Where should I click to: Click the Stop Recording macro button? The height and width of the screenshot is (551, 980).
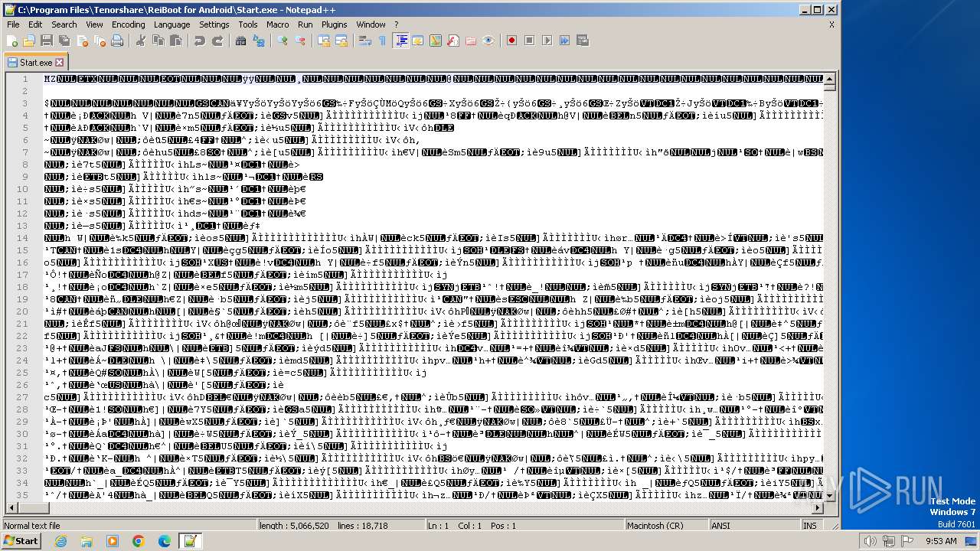530,41
